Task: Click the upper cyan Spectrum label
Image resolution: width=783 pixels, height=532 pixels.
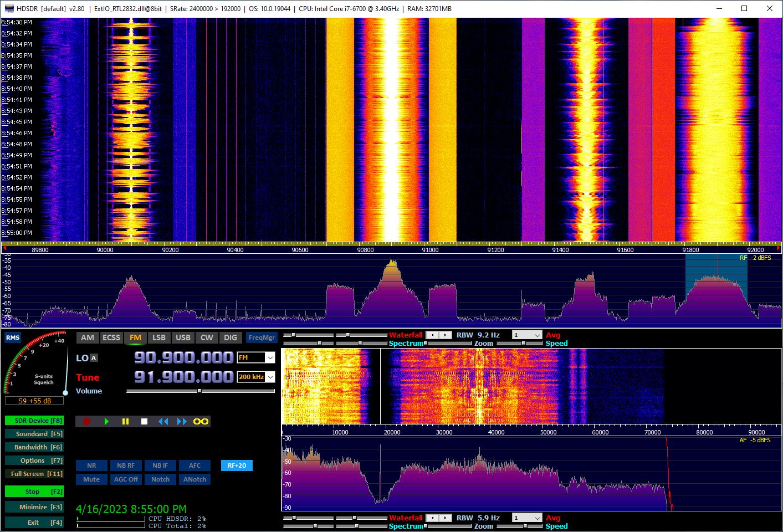Action: pyautogui.click(x=406, y=344)
